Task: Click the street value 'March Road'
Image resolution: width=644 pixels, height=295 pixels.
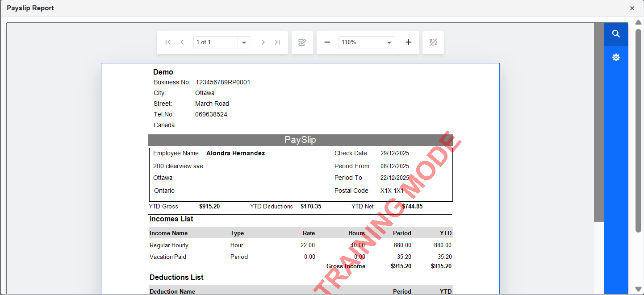Action: tap(212, 104)
